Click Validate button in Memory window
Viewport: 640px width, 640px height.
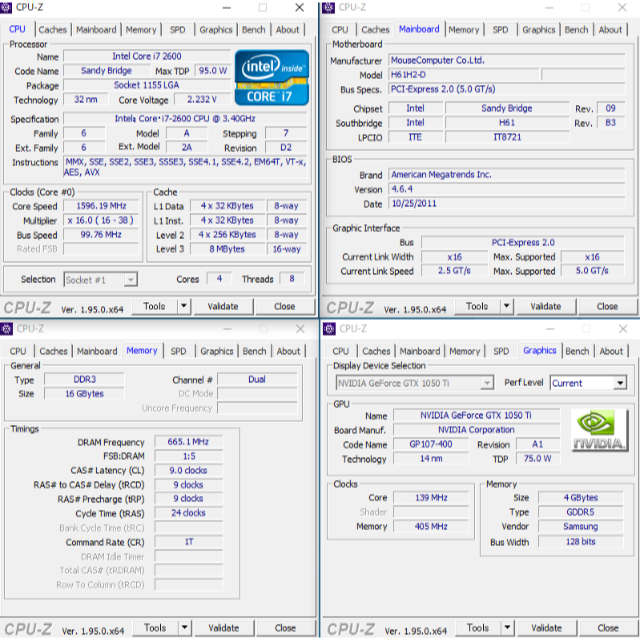224,628
